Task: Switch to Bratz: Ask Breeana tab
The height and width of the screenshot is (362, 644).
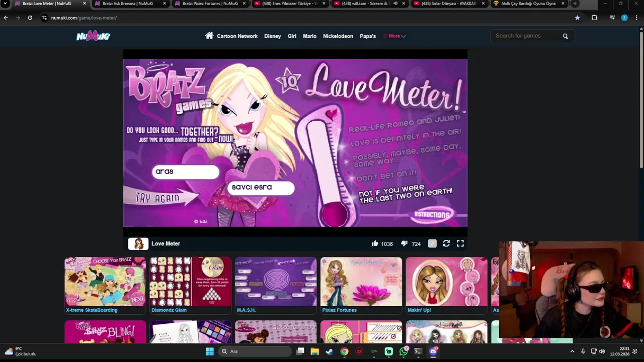Action: pos(129,4)
